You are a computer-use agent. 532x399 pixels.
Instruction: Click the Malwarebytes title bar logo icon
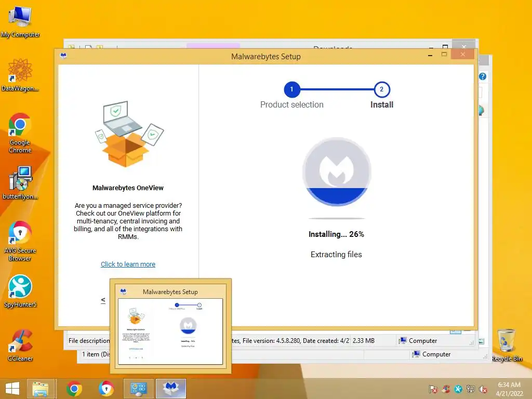63,56
